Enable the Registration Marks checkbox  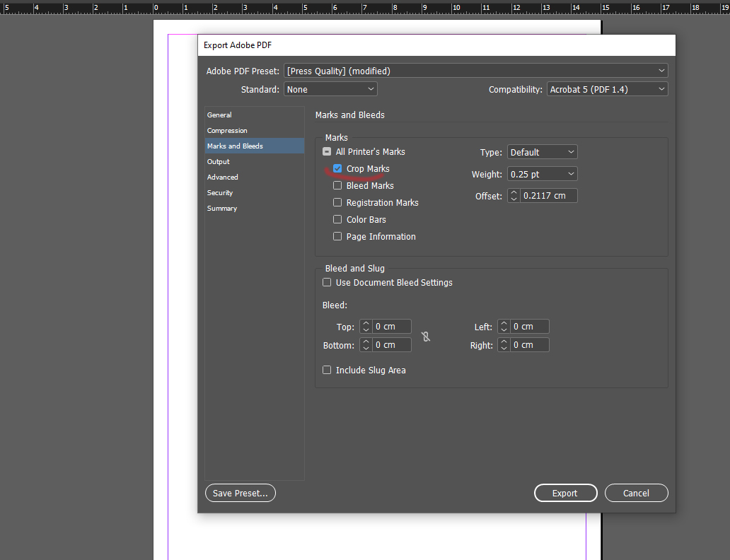(337, 203)
